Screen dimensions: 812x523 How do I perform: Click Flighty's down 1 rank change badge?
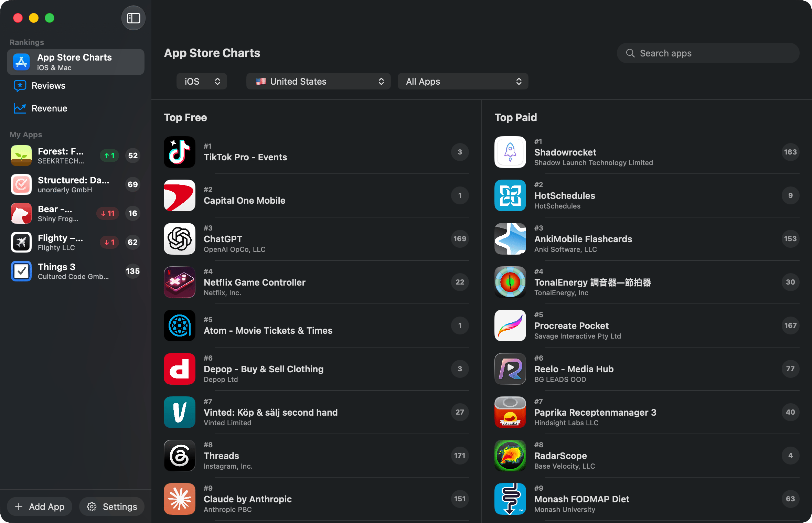tap(109, 242)
